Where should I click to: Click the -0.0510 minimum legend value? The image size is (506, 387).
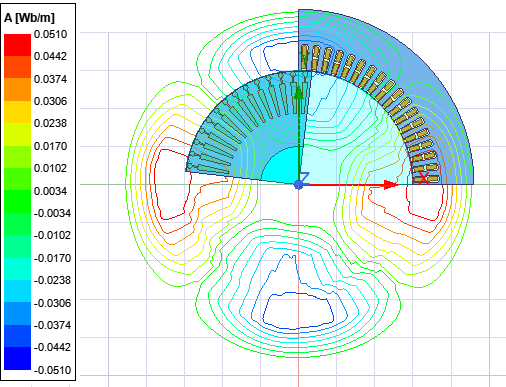pyautogui.click(x=53, y=370)
